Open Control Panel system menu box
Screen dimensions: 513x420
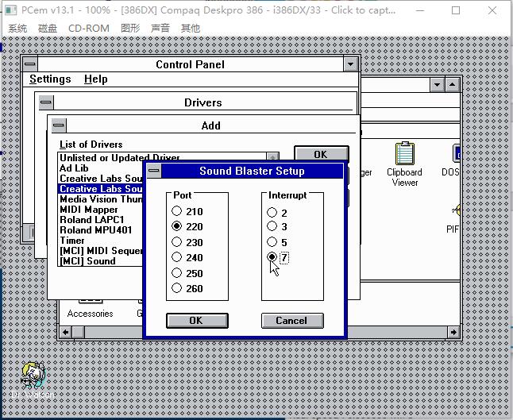(x=30, y=64)
